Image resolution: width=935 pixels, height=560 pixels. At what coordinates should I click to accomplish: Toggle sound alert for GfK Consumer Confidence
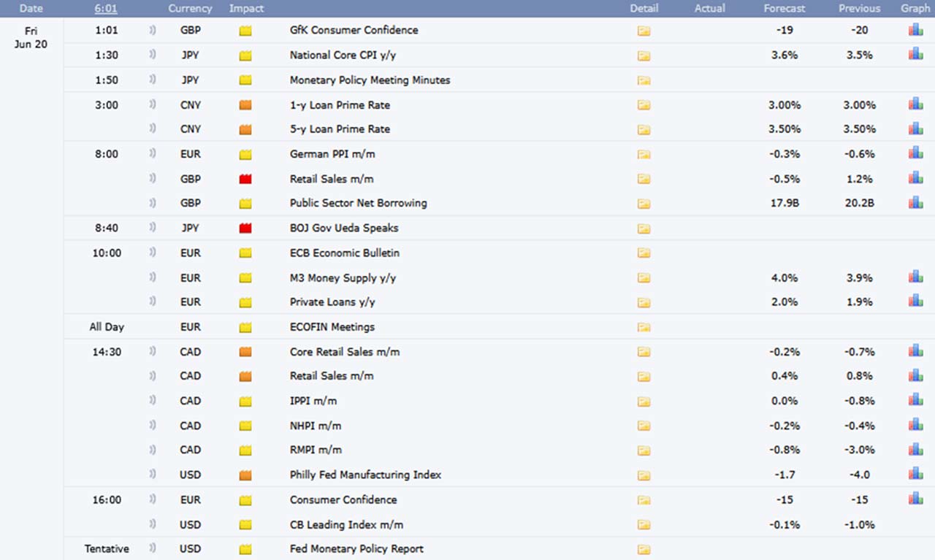(153, 31)
